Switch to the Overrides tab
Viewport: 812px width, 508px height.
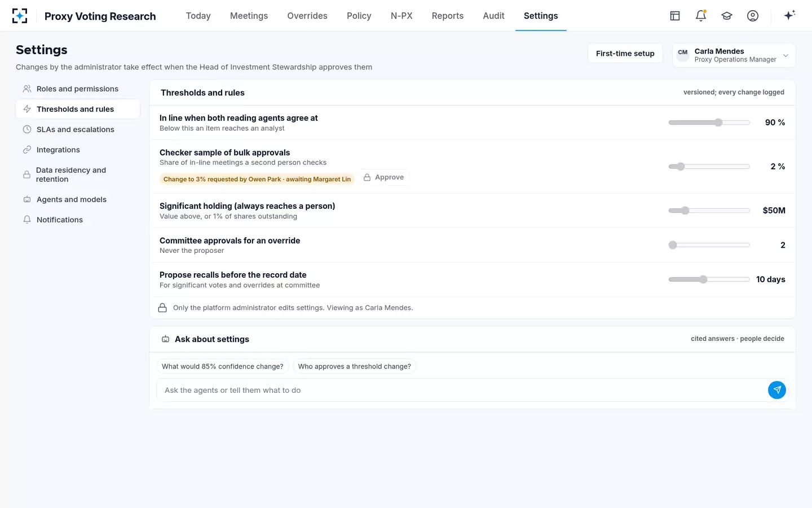click(307, 16)
